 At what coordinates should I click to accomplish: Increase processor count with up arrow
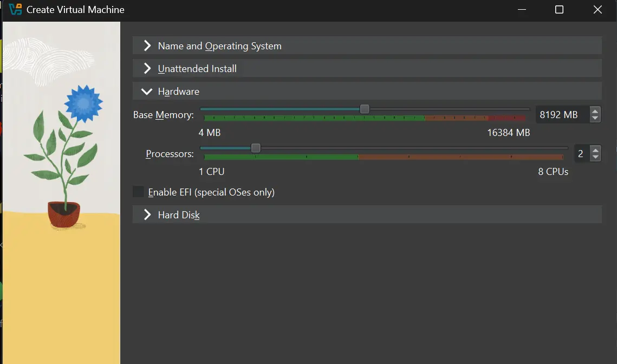pos(595,151)
